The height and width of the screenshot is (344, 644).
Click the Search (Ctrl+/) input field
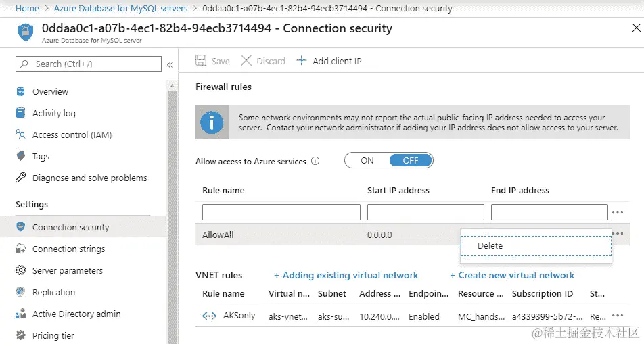coord(89,64)
